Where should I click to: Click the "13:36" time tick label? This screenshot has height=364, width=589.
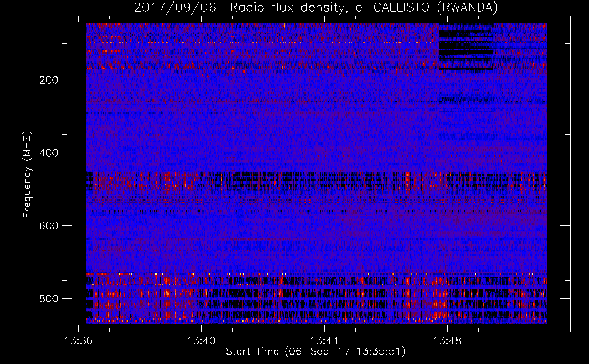click(78, 341)
